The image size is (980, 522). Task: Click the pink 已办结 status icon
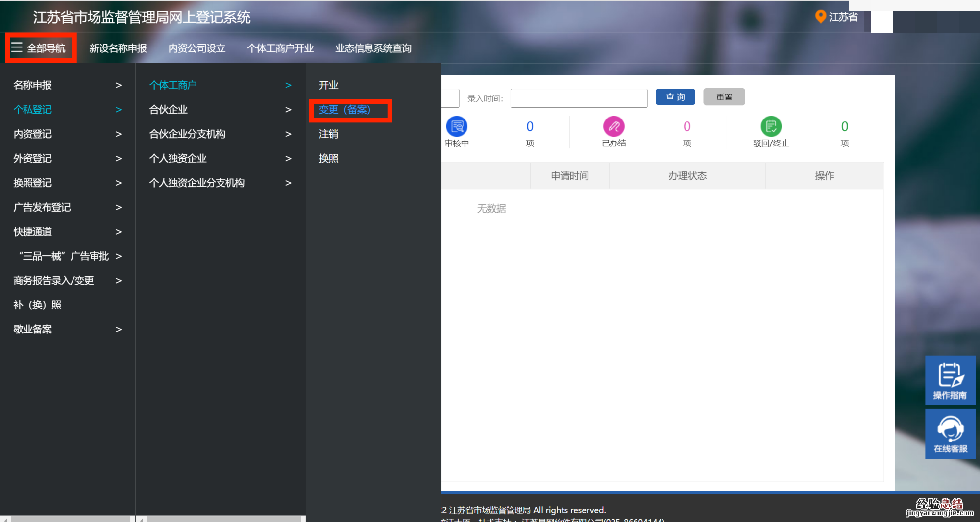pos(613,127)
